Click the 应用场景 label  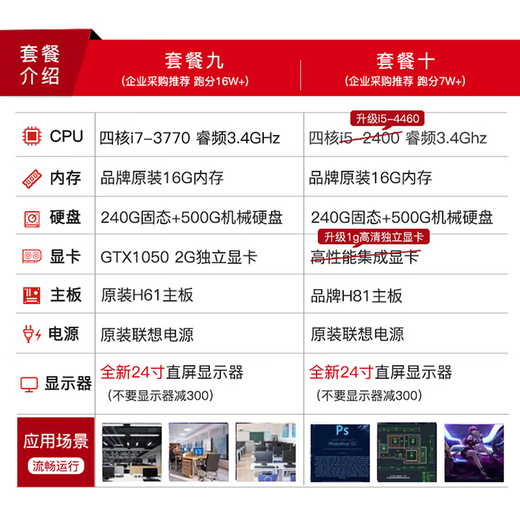pos(56,441)
